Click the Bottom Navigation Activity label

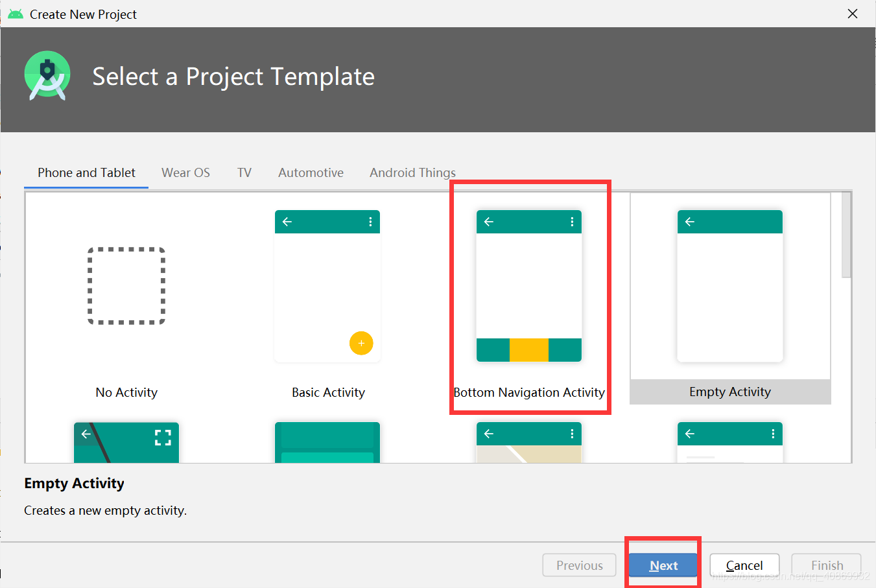(x=529, y=392)
